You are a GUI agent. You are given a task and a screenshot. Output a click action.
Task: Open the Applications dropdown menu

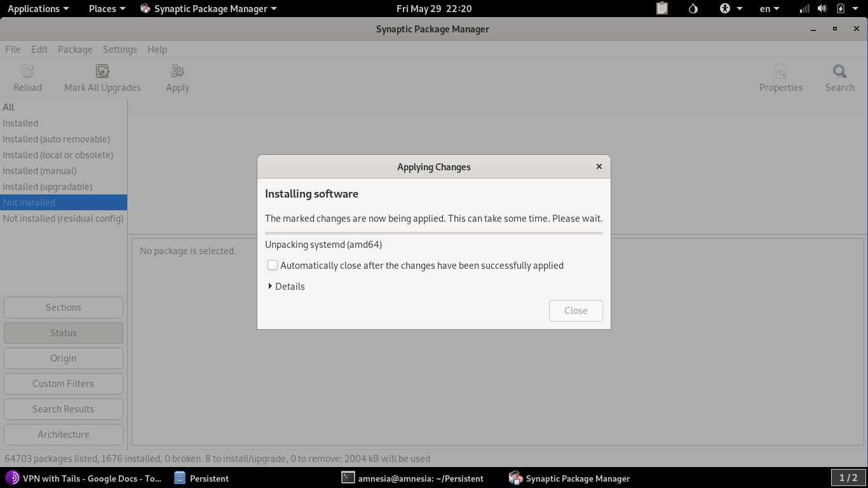38,8
